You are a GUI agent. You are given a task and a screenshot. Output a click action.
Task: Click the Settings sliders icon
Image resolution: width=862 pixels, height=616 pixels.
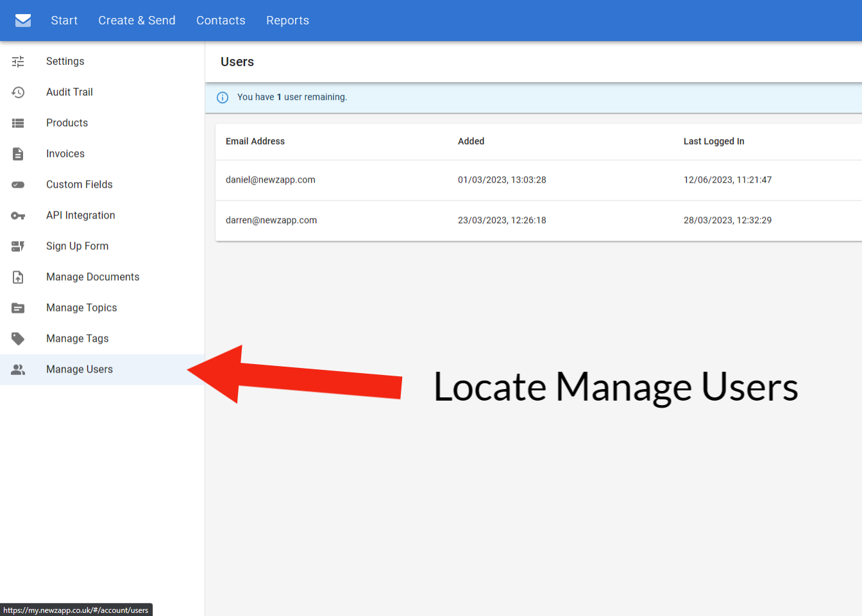click(x=18, y=62)
